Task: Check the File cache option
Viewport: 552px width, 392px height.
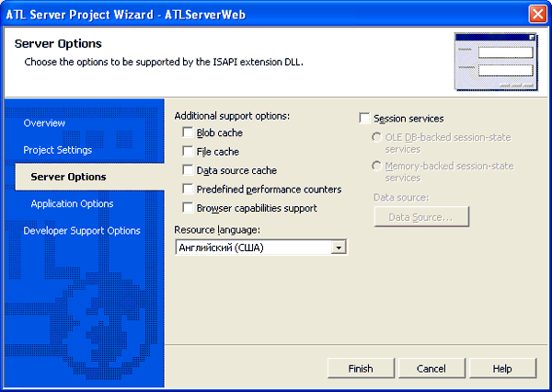Action: click(189, 152)
